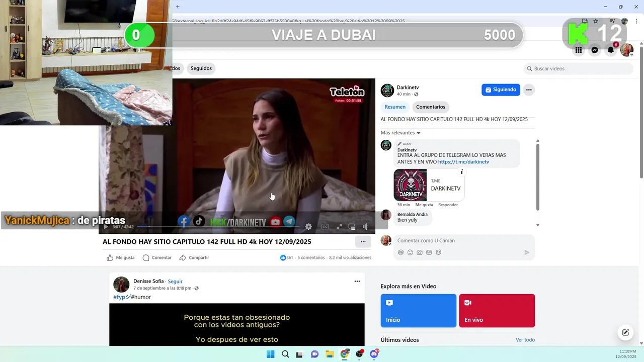Image resolution: width=644 pixels, height=362 pixels.
Task: Open the DARKINETV Telegram preview card
Action: point(429,185)
